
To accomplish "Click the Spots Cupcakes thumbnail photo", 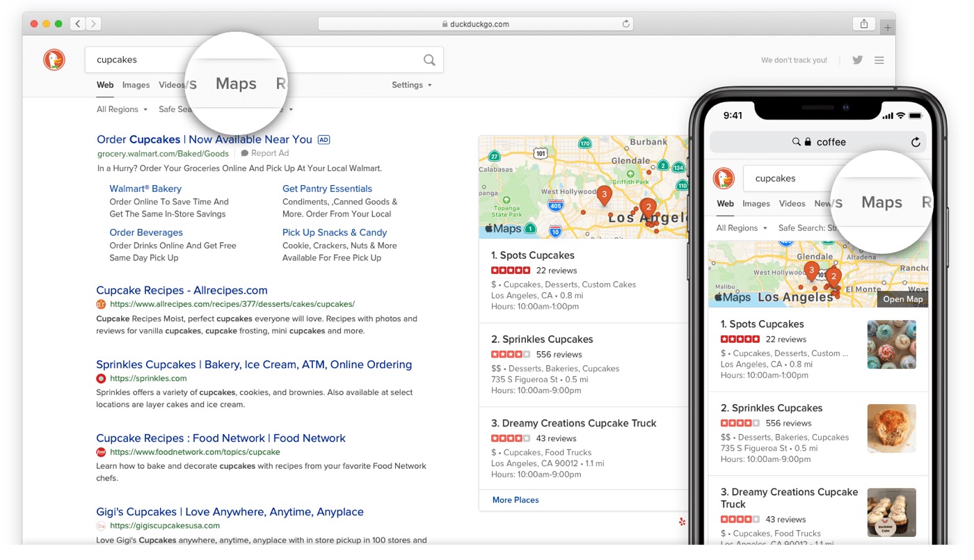I will [x=892, y=344].
